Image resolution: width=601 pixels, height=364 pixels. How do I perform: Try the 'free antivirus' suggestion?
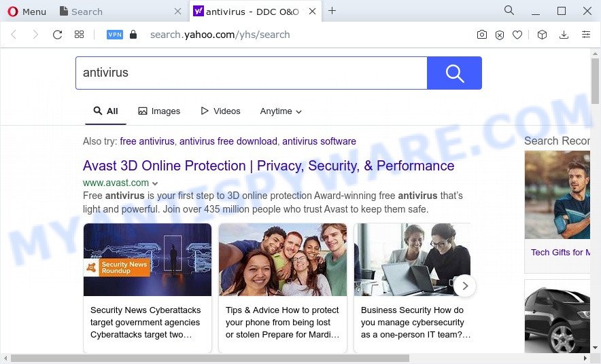coord(147,141)
